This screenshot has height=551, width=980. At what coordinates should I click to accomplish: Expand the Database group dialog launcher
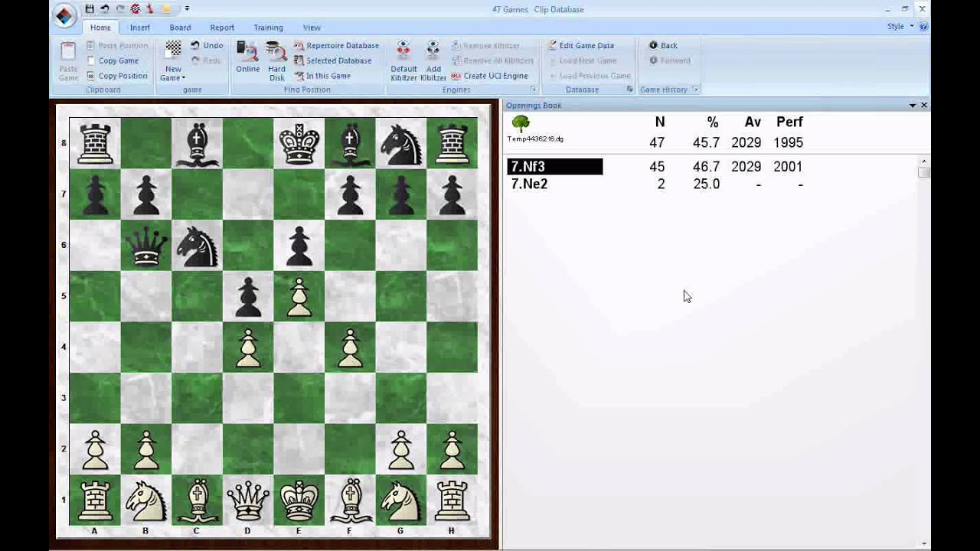pos(630,90)
